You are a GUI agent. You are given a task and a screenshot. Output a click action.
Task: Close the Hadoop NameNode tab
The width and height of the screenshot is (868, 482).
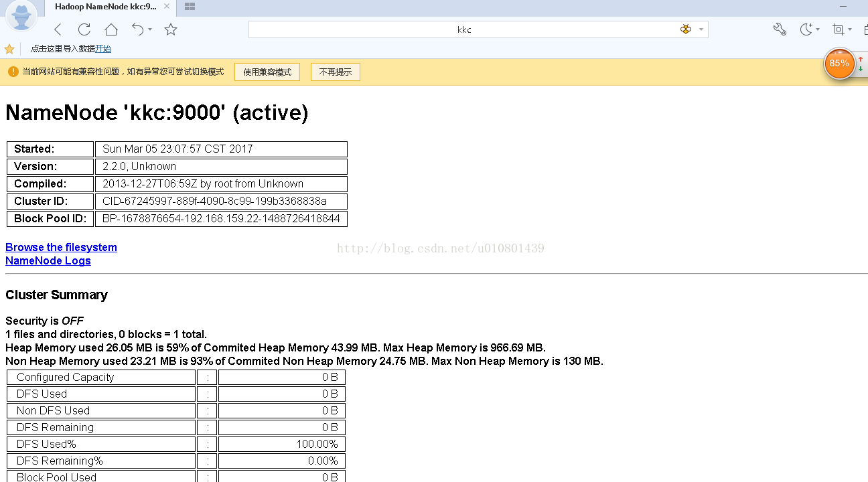click(x=166, y=7)
